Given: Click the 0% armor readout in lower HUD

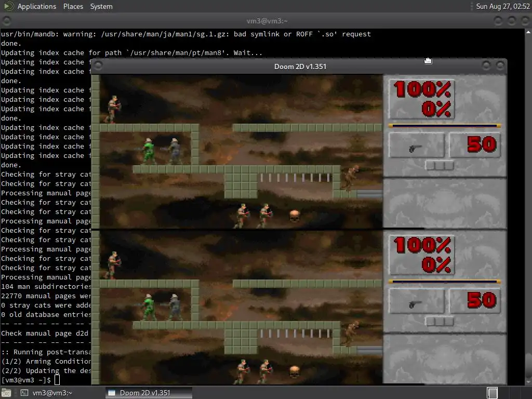Looking at the screenshot, I should (436, 264).
